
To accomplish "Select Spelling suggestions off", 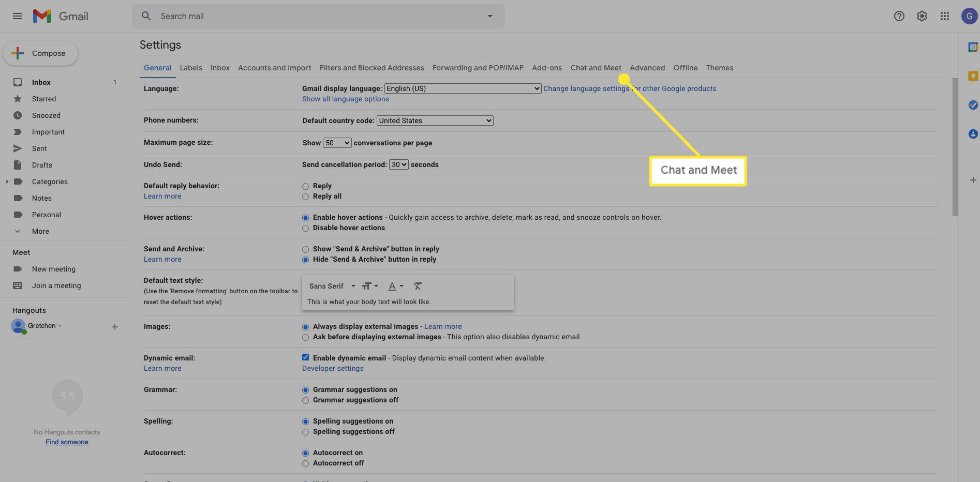I will tap(305, 432).
